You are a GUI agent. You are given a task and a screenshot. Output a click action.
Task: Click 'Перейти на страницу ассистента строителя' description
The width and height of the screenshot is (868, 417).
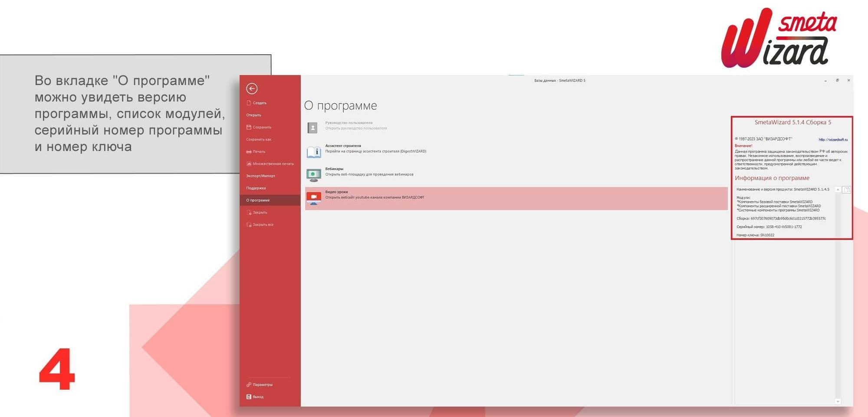(376, 151)
